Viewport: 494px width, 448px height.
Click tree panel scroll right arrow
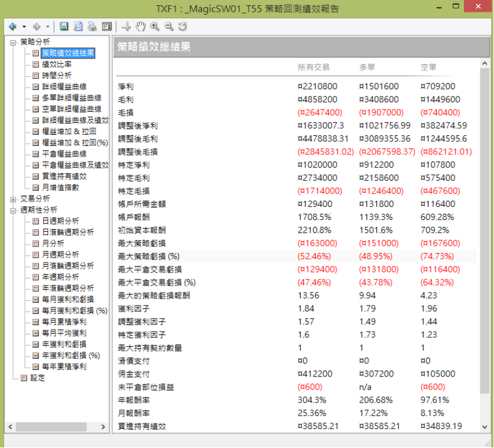(x=103, y=427)
